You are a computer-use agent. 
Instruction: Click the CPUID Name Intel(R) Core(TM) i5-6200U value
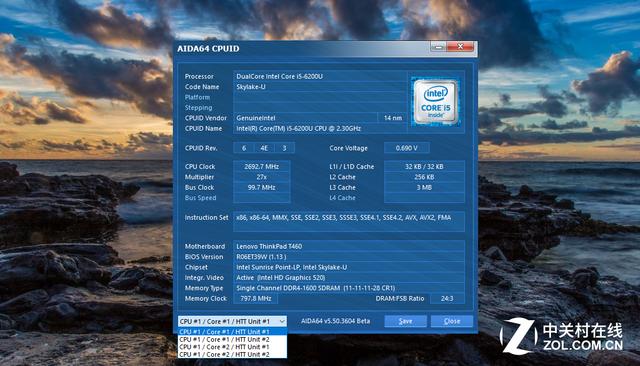[x=320, y=129]
